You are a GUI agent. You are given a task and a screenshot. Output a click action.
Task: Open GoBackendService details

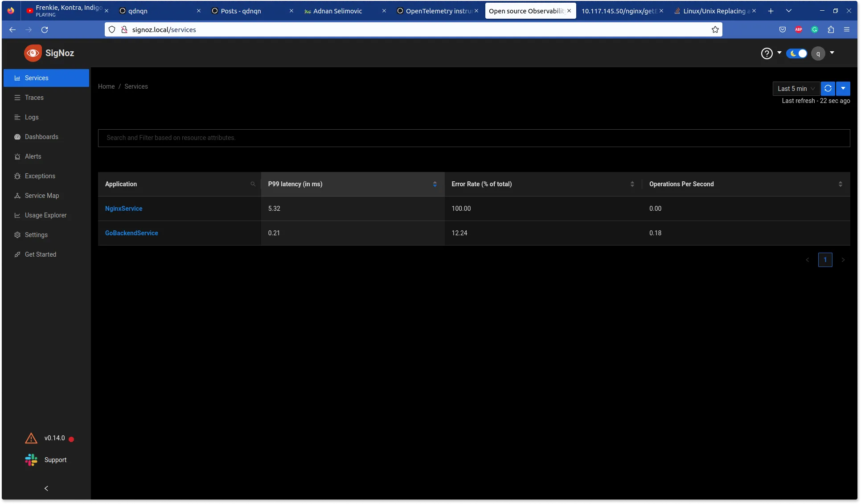click(x=131, y=233)
